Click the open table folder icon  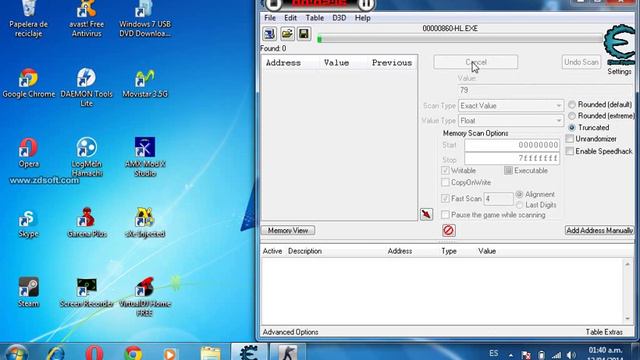[287, 34]
